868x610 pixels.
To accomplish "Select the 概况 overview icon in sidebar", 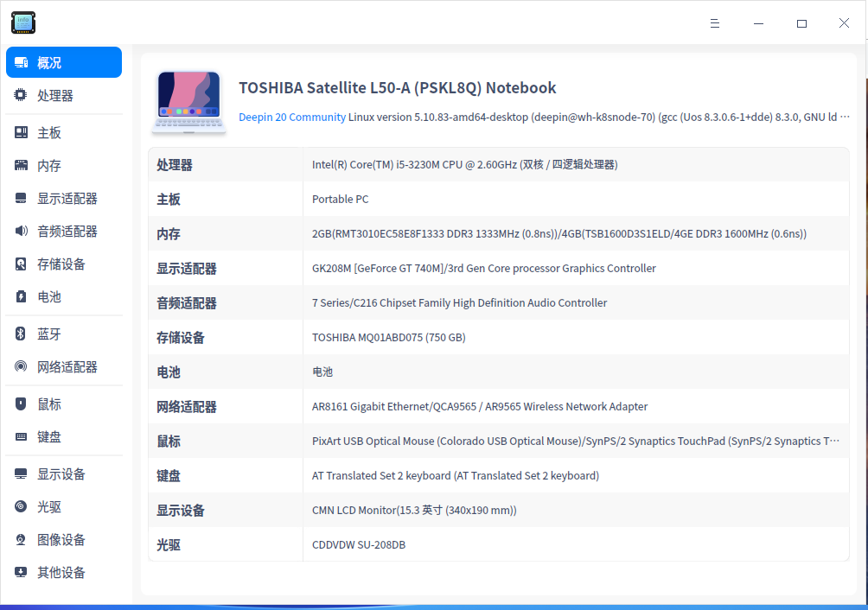I will tap(21, 62).
